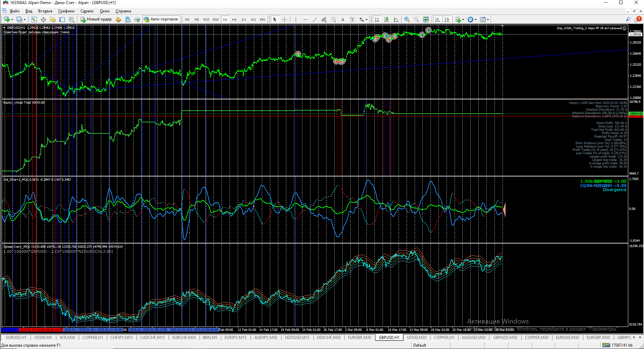Expand one-click trading triangle beside GBPUSD,H1
Viewport: 644px width, 349px height.
coord(4,28)
